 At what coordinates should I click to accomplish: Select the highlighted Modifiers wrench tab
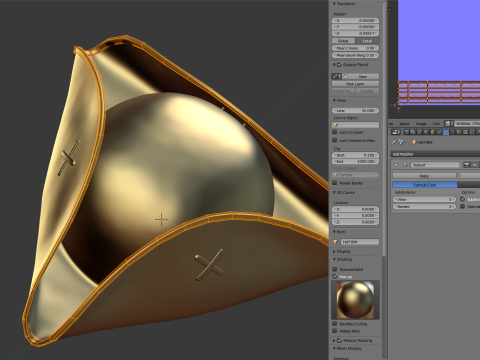[446, 132]
